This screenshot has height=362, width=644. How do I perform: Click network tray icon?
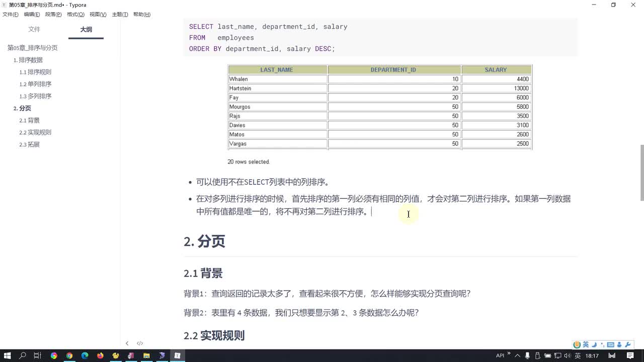pyautogui.click(x=557, y=355)
